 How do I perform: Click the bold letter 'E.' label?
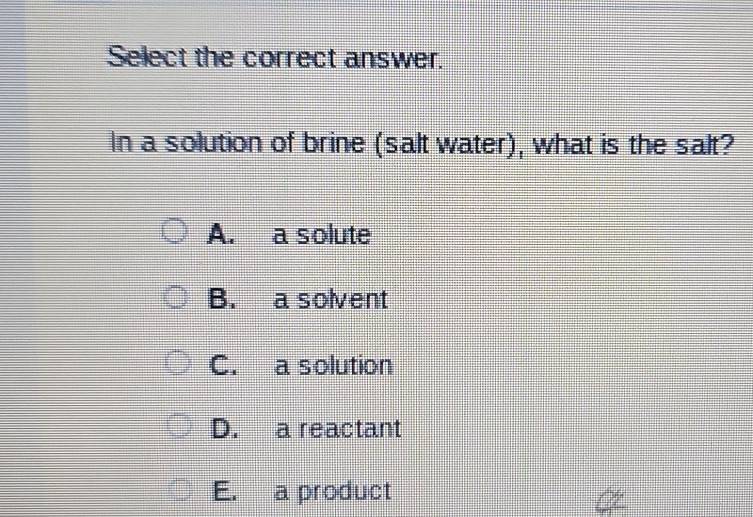226,492
